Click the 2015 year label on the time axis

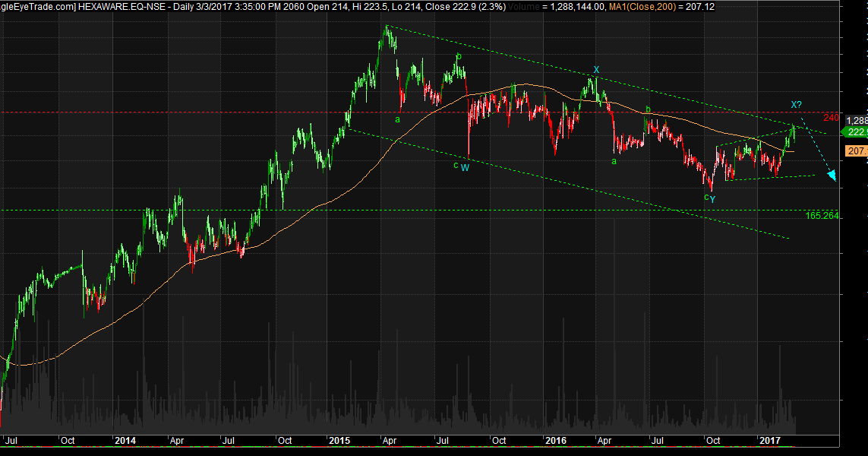point(339,440)
